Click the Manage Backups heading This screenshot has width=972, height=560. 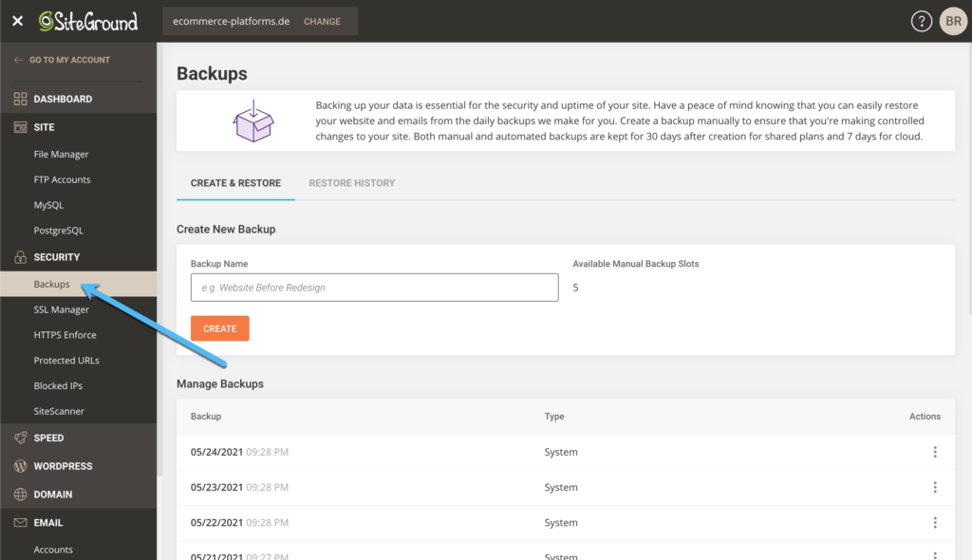220,383
